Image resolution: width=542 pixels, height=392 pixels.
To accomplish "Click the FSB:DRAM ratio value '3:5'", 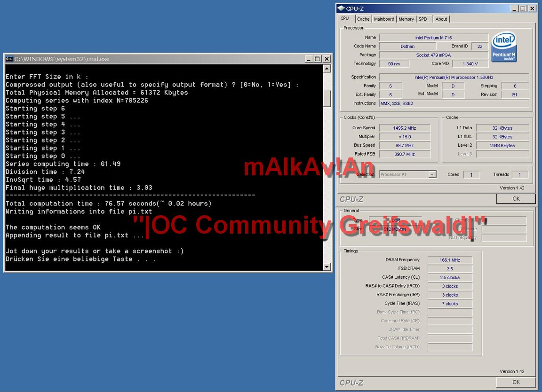I will pos(450,269).
